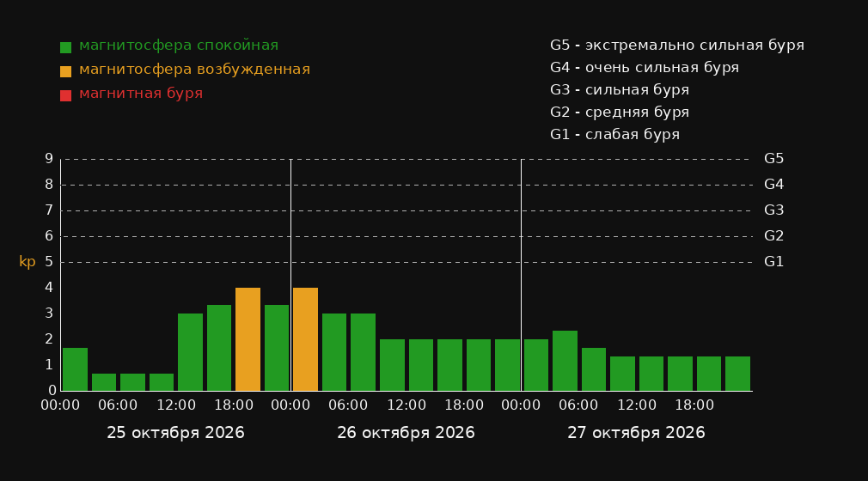This screenshot has width=868, height=481.
Task: Click the 15:00 green bar on 25 October
Action: [218, 348]
